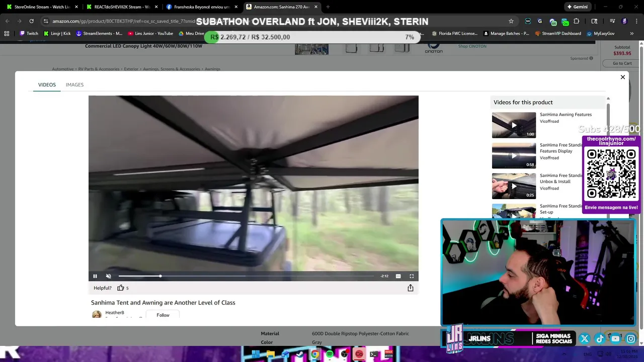This screenshot has width=644, height=362.
Task: Open the Exterior breadcrumb link
Action: [x=131, y=69]
